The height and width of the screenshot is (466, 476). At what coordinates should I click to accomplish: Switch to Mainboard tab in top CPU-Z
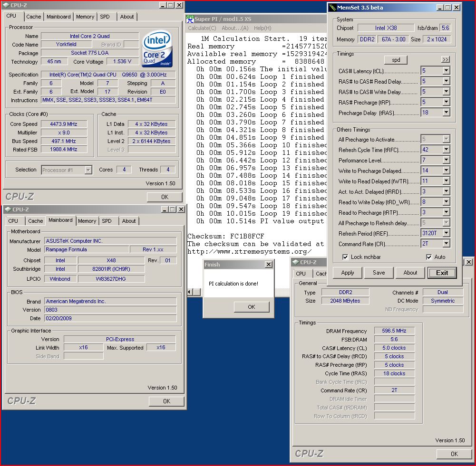coord(58,17)
